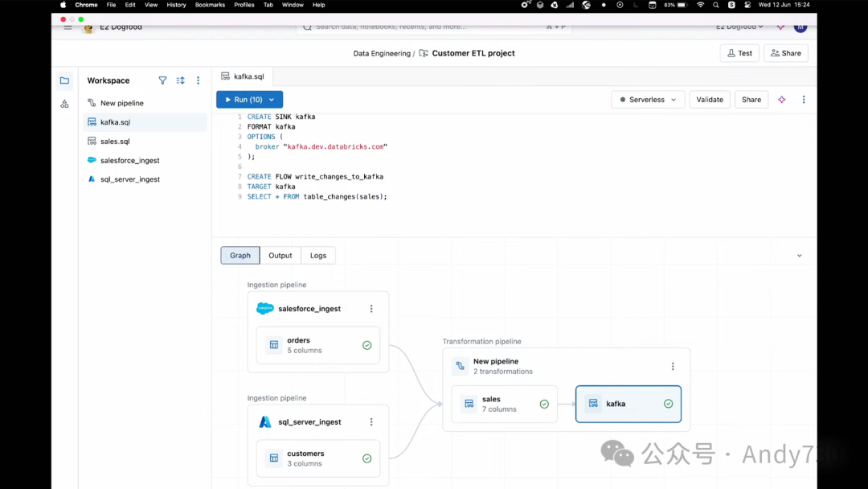Filter workspace files using the funnel icon
Viewport: 868px width, 489px height.
162,80
